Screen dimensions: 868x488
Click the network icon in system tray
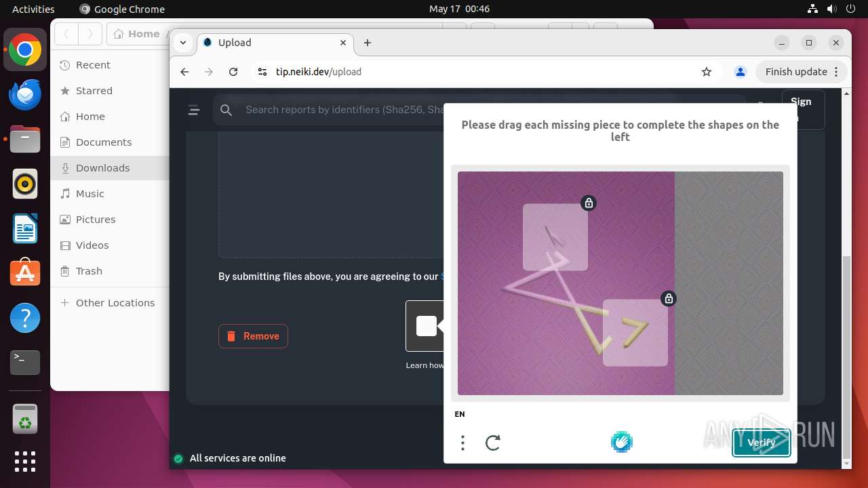813,9
